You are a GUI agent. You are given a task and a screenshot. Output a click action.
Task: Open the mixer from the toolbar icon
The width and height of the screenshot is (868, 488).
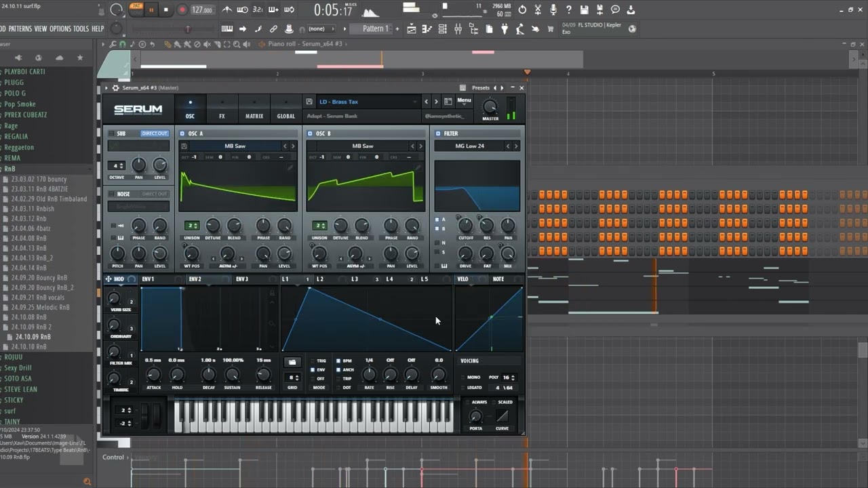click(x=458, y=29)
